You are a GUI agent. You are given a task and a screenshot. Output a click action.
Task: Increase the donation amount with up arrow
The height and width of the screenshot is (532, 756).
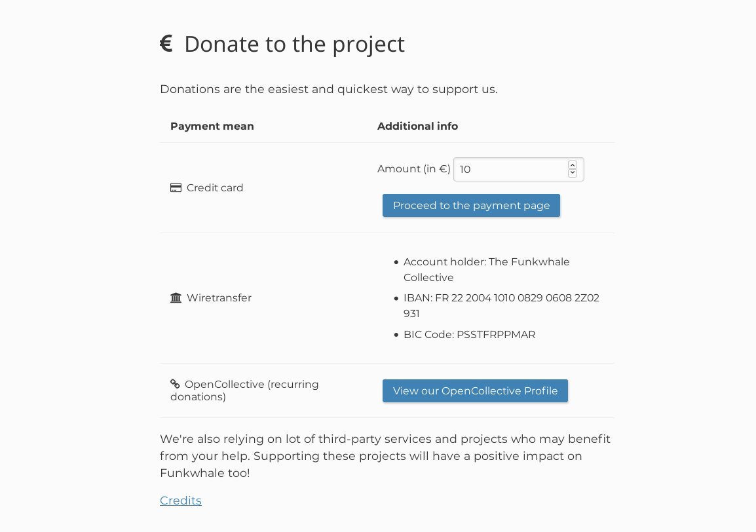(573, 165)
